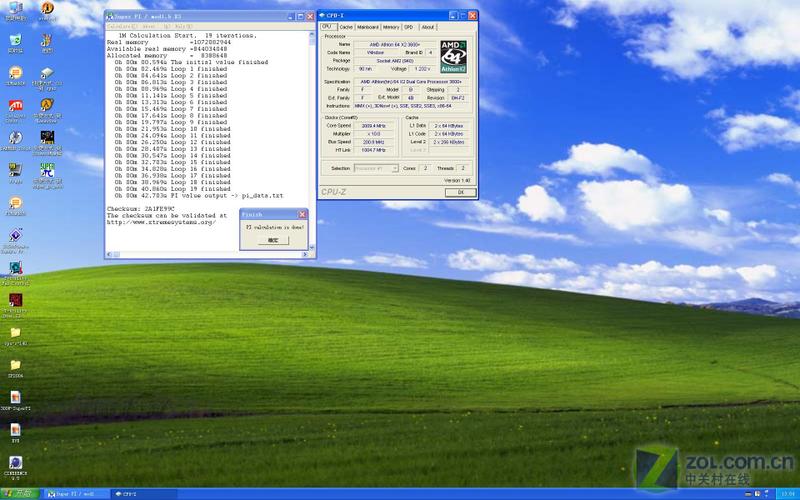Click the Super PI horizontal scrollbar left arrow
The width and height of the screenshot is (800, 500).
[x=109, y=254]
